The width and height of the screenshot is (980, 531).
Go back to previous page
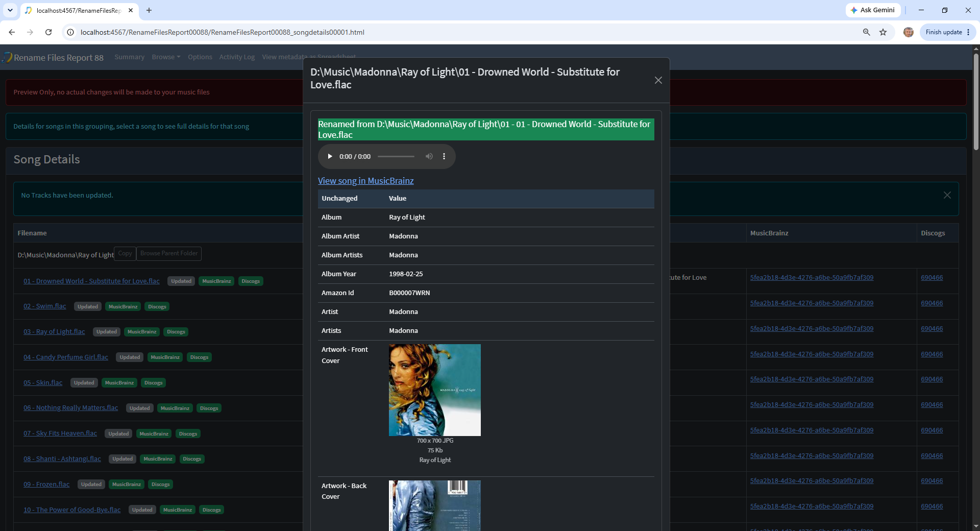pyautogui.click(x=12, y=32)
